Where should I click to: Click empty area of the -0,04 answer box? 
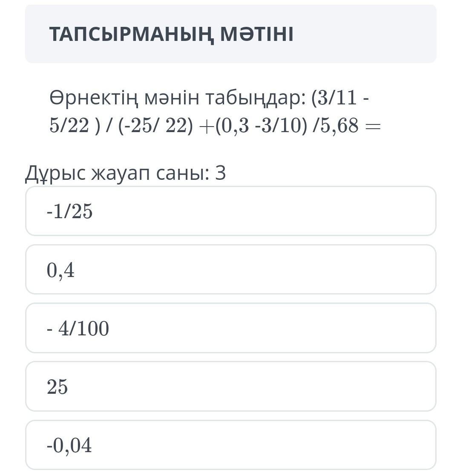[264, 445]
